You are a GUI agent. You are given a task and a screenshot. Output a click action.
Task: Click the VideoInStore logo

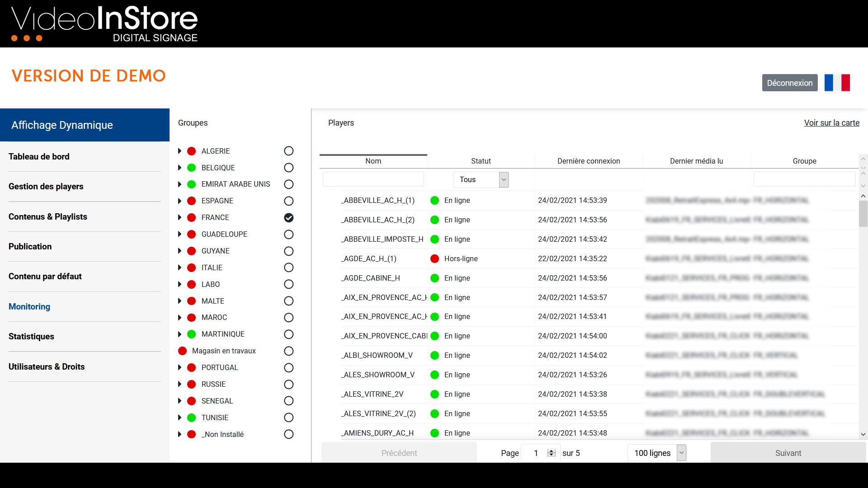tap(104, 24)
